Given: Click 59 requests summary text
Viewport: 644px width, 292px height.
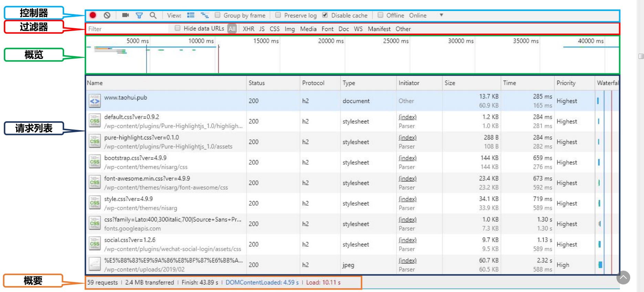Looking at the screenshot, I should (103, 282).
